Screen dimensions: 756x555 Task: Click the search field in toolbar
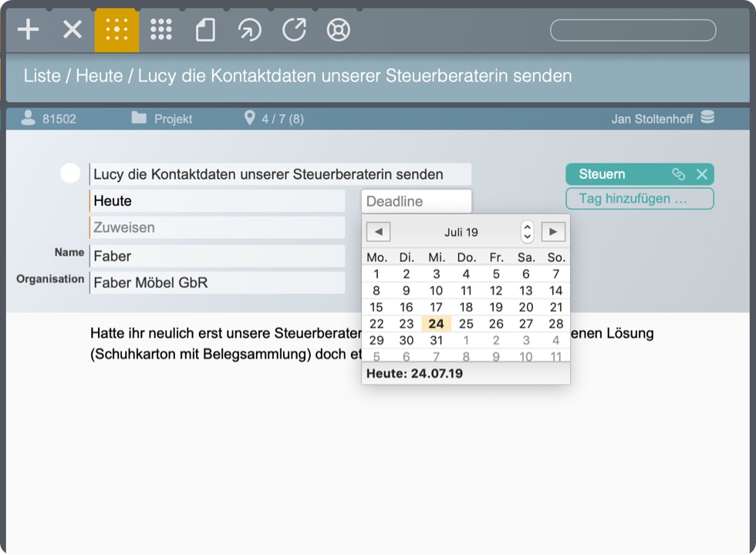pos(633,30)
